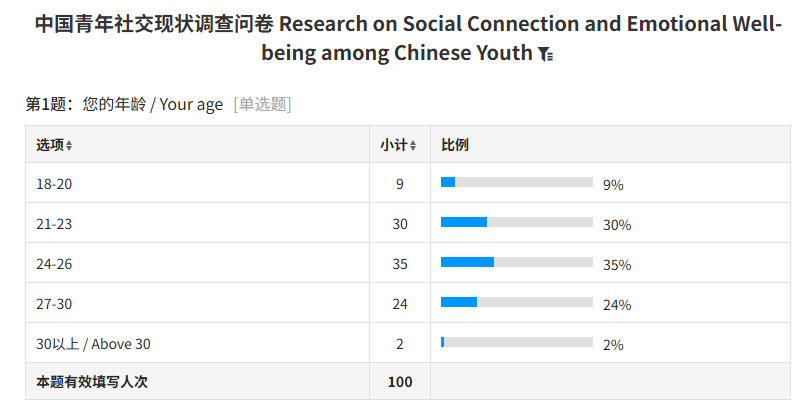Select the 27-30 option row label
Image resolution: width=800 pixels, height=408 pixels.
click(54, 304)
